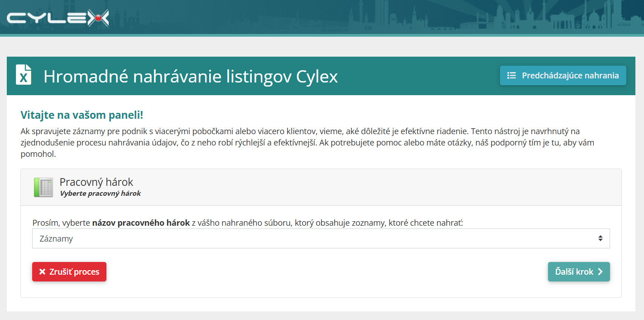This screenshot has height=320, width=644.
Task: Click the Hromadné nahrávanie listingov Cylex title
Action: [x=191, y=76]
